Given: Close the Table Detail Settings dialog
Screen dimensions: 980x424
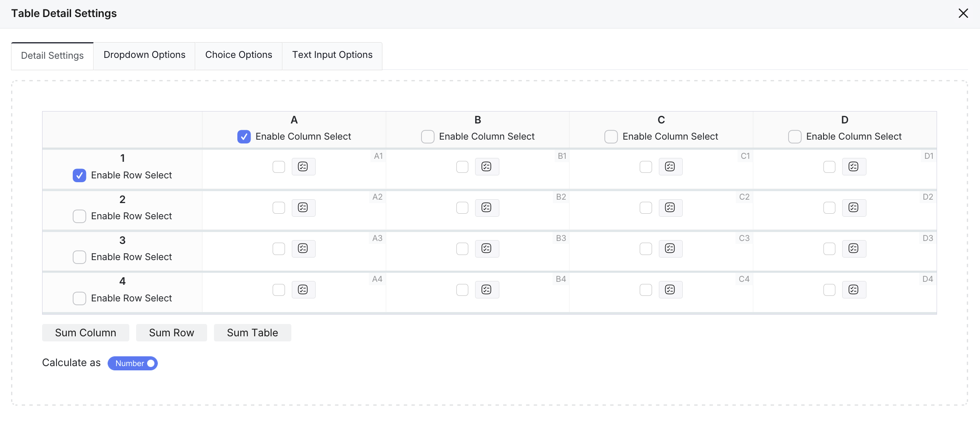Looking at the screenshot, I should tap(963, 14).
